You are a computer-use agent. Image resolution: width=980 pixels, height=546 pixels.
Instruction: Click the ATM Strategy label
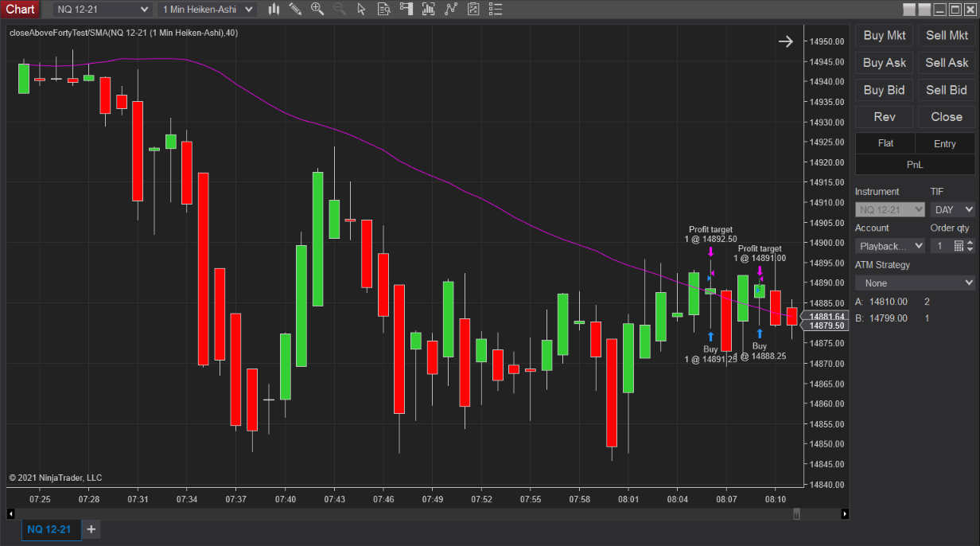[882, 265]
